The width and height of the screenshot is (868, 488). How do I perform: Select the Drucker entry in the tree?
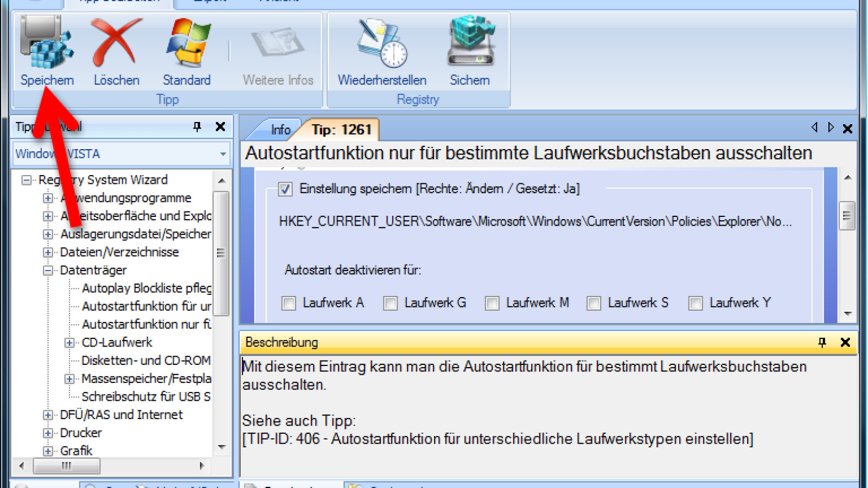[x=80, y=433]
